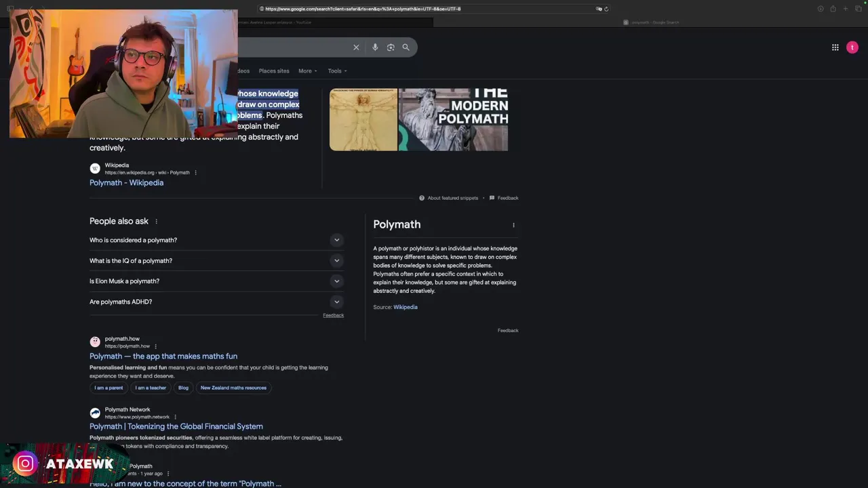This screenshot has height=488, width=868.
Task: Click the 'I am a teacher' sitelink chip
Action: (151, 388)
